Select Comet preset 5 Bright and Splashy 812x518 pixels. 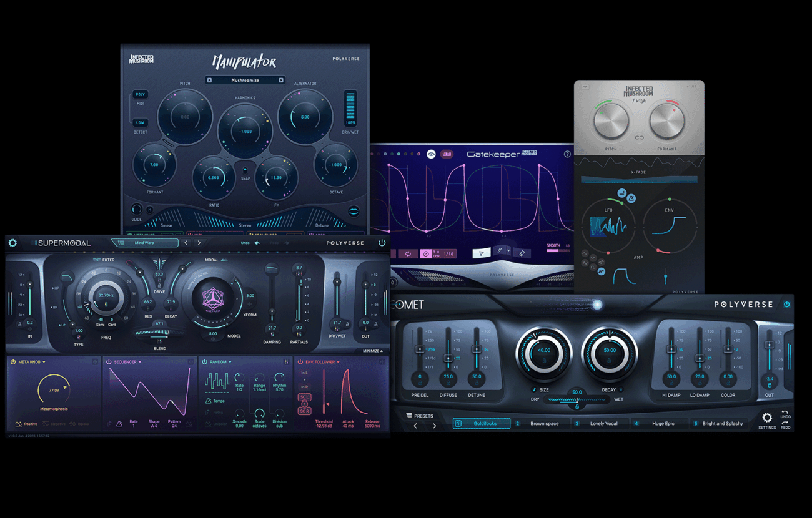[x=718, y=423]
